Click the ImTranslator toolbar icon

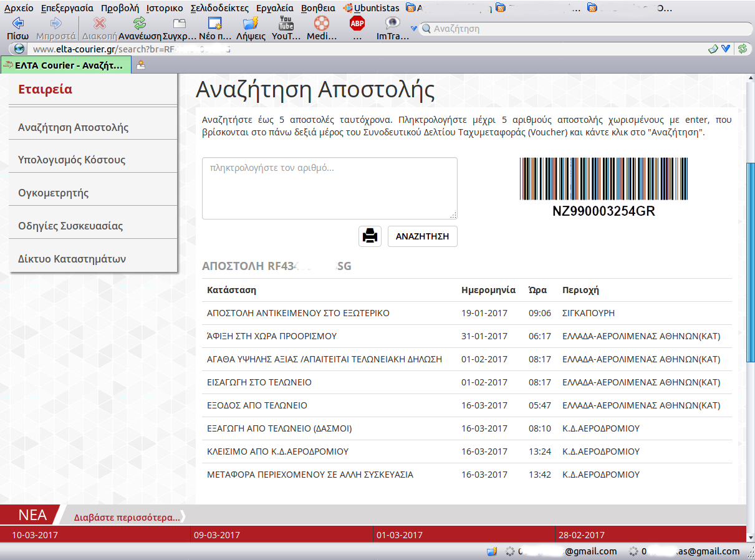pos(392,24)
